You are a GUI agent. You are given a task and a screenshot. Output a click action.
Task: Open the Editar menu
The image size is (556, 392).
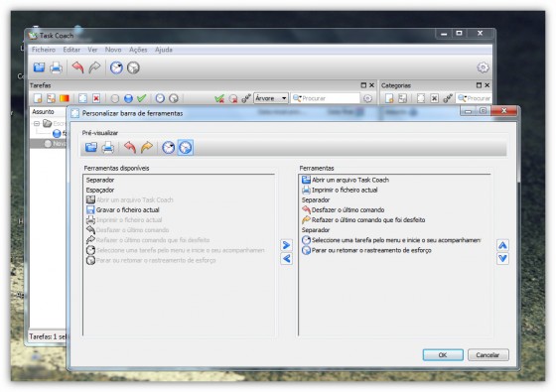(x=71, y=50)
